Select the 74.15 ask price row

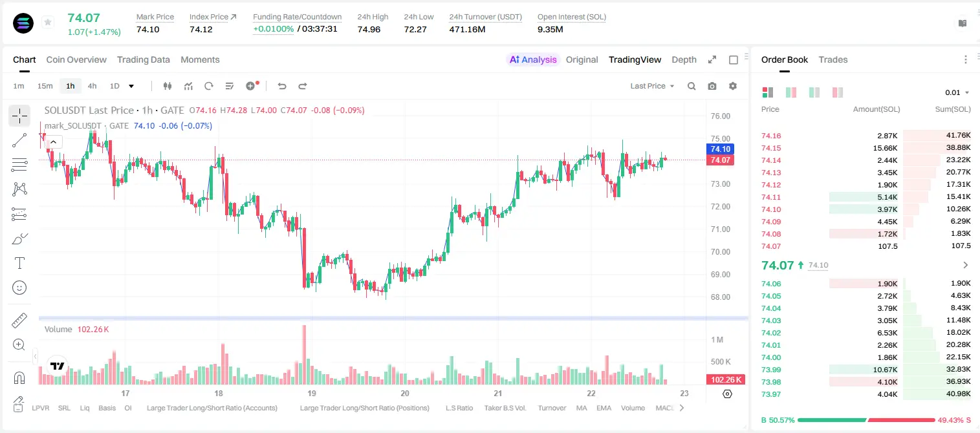[866, 148]
